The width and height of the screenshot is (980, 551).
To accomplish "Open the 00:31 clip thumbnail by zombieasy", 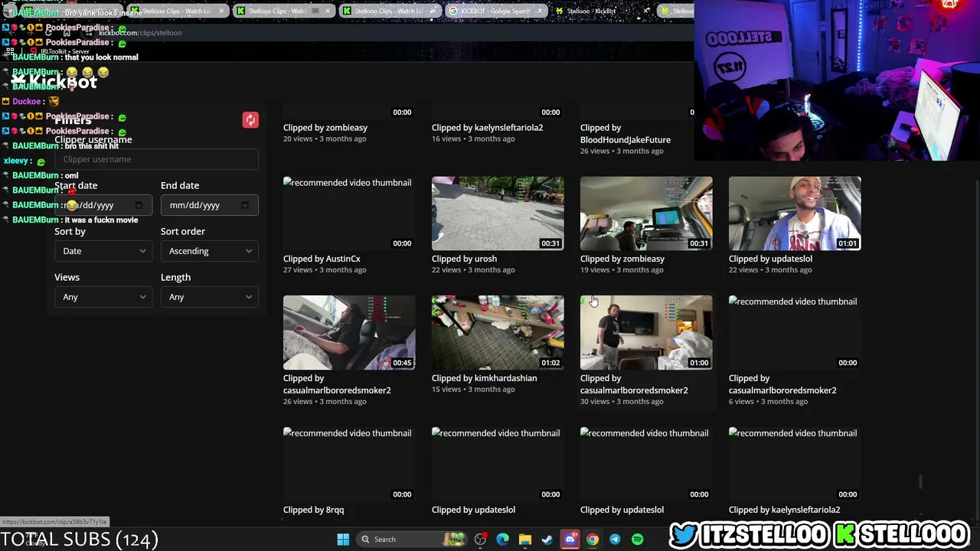I will (646, 214).
